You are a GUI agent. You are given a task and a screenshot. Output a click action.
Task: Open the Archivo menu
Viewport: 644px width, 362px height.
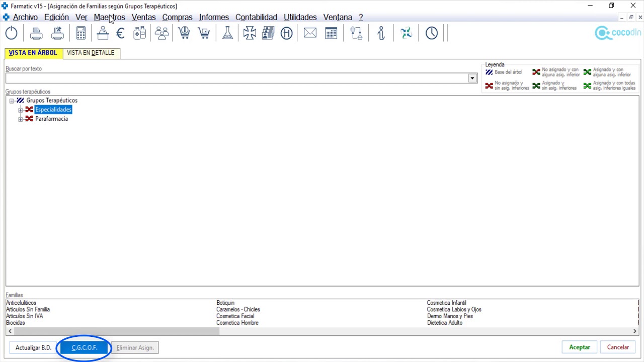coord(25,17)
